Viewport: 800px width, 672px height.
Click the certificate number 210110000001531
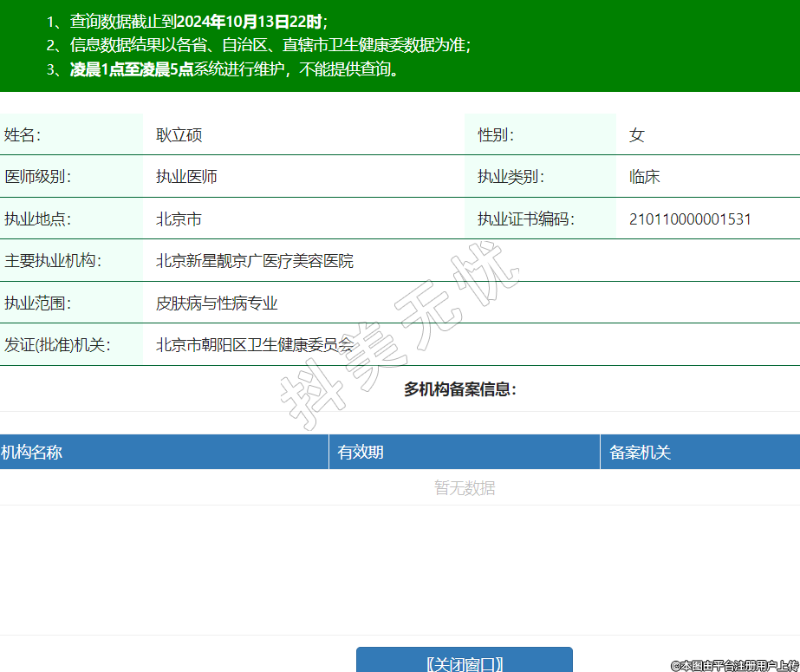tap(690, 219)
